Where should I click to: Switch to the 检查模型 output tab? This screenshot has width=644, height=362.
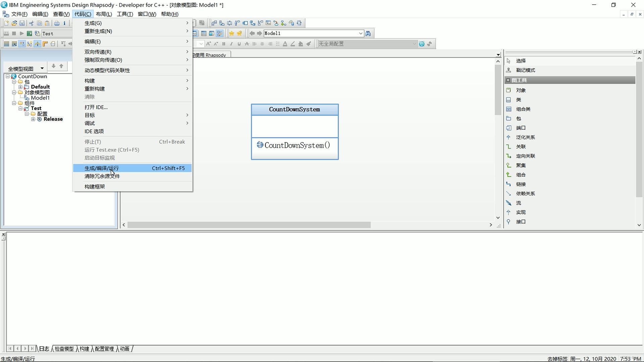(64, 349)
